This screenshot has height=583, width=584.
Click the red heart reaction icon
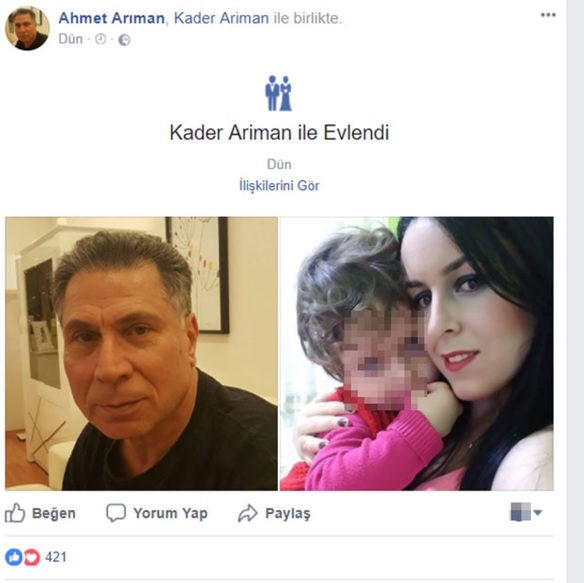32,557
